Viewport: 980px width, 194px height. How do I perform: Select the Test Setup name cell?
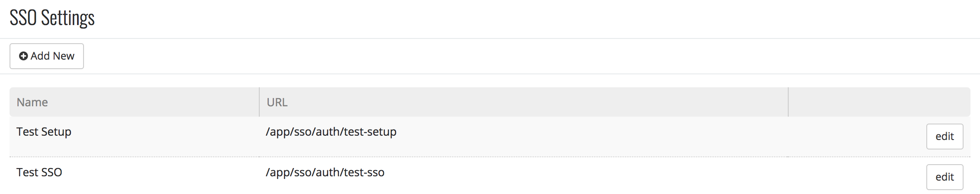pyautogui.click(x=44, y=132)
